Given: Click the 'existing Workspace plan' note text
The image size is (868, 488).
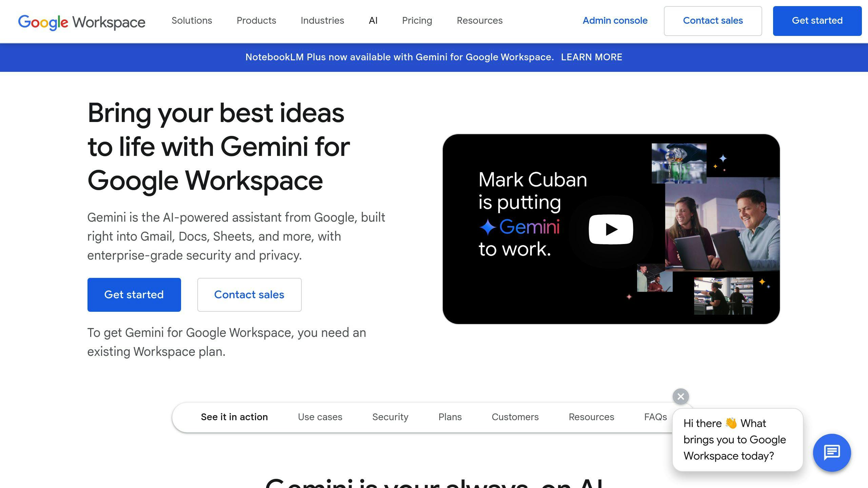Looking at the screenshot, I should click(226, 342).
